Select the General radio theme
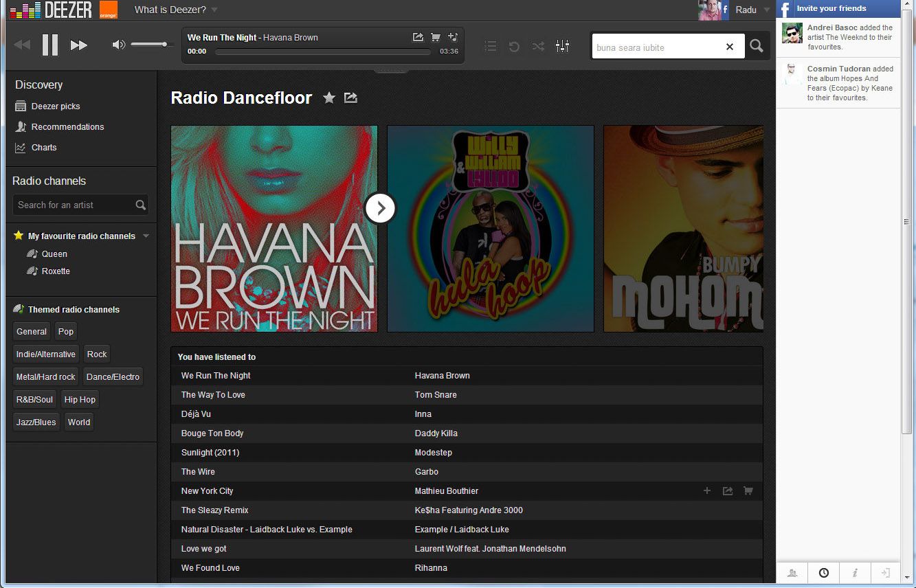The image size is (916, 588). pos(32,332)
